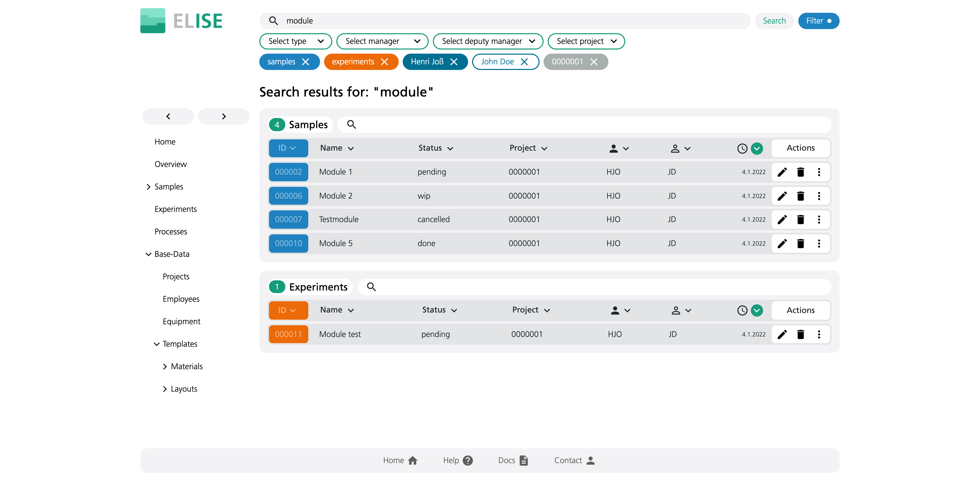Open the Select manager dropdown
Viewport: 980px width, 481px height.
click(382, 41)
